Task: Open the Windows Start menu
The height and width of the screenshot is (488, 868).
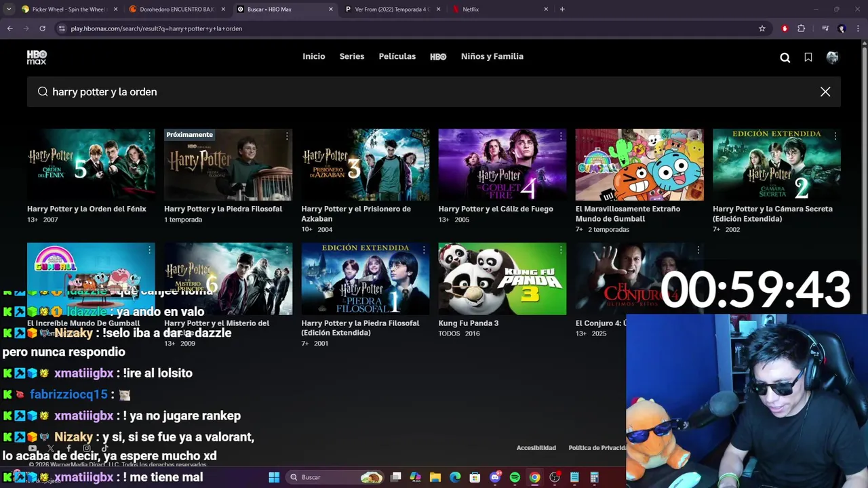Action: pos(274,477)
